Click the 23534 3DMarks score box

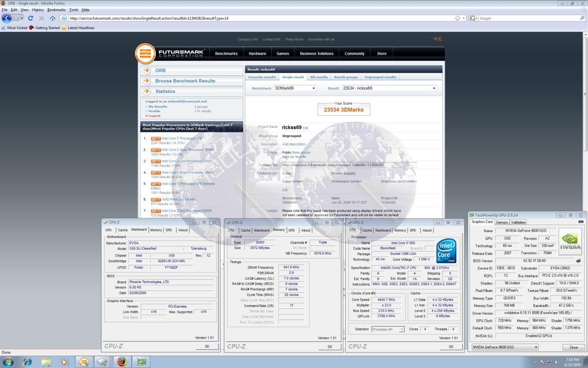click(x=344, y=109)
